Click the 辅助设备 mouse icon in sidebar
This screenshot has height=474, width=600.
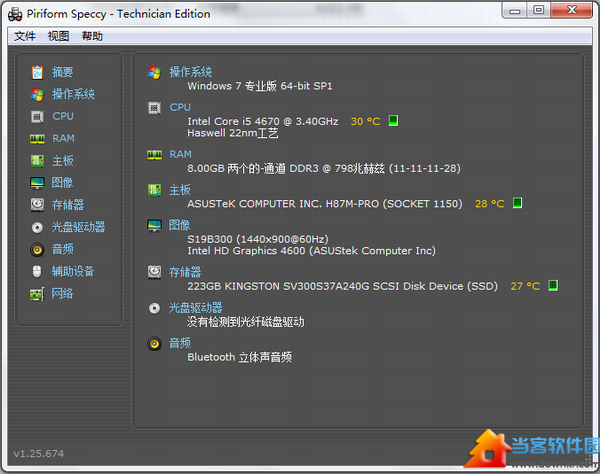click(37, 272)
